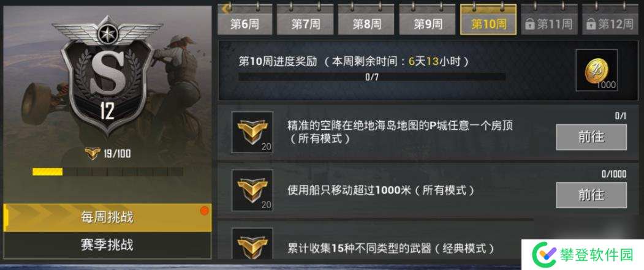644x270 pixels.
Task: Open the 第9周 tab
Action: 428,20
